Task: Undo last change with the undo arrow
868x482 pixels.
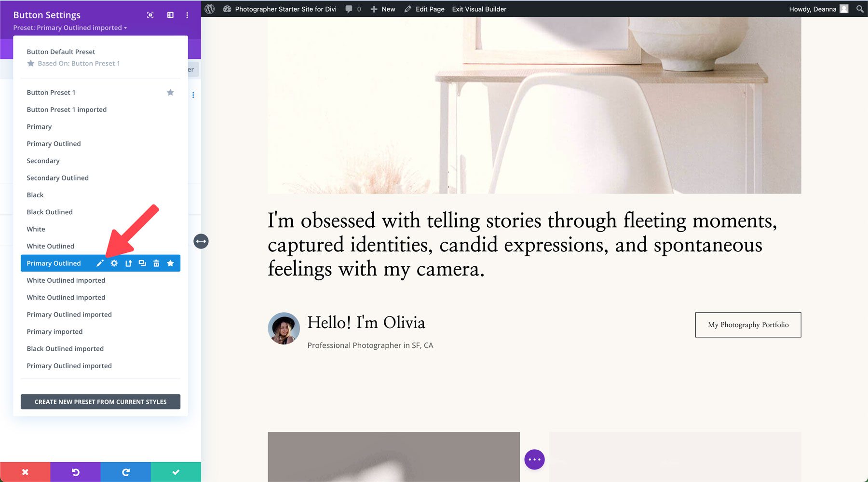Action: tap(75, 472)
